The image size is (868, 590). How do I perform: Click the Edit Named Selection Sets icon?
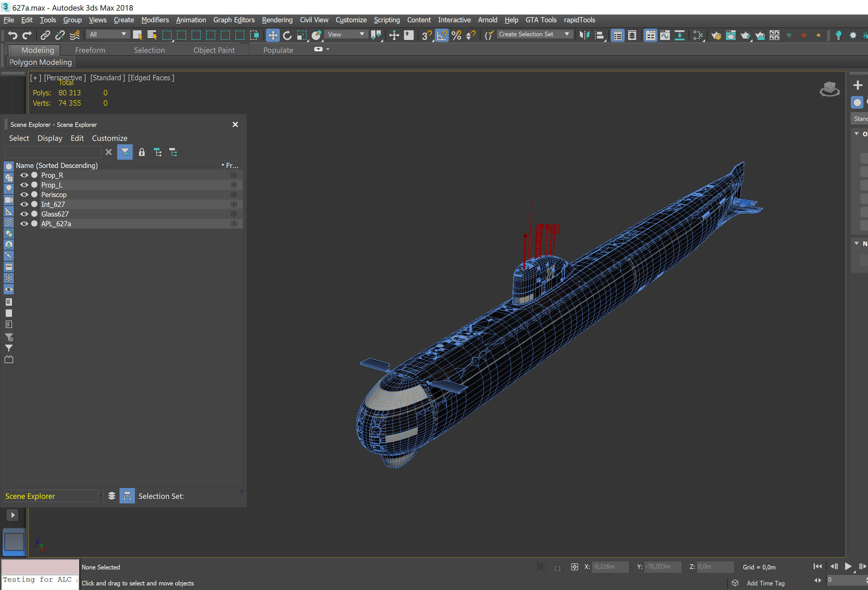pyautogui.click(x=489, y=35)
